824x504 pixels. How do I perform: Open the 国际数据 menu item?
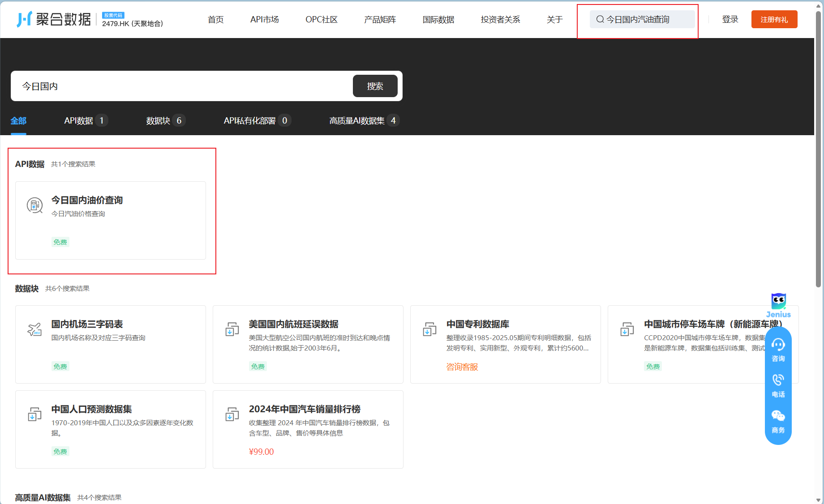pos(438,19)
